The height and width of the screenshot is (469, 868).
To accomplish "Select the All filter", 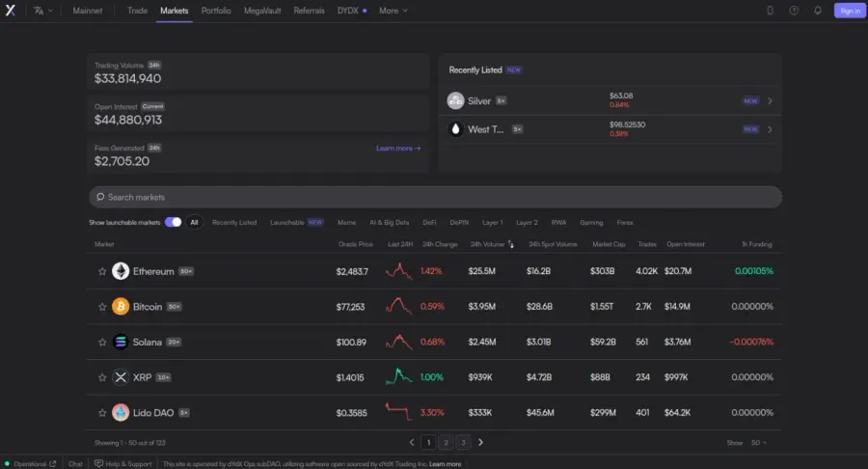I will click(194, 222).
